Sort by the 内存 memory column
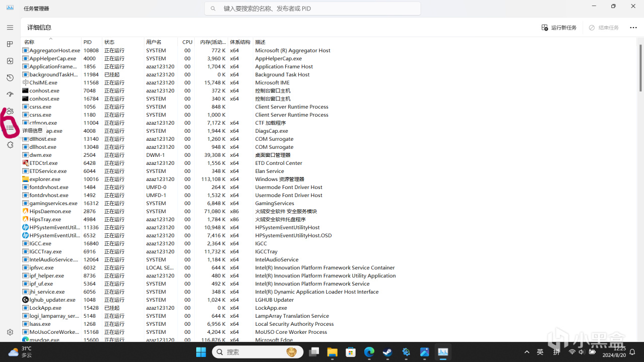 tap(213, 42)
